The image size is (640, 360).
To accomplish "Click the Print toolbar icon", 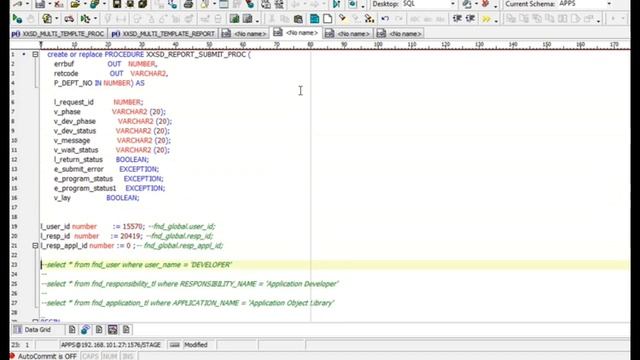I will [188, 4].
